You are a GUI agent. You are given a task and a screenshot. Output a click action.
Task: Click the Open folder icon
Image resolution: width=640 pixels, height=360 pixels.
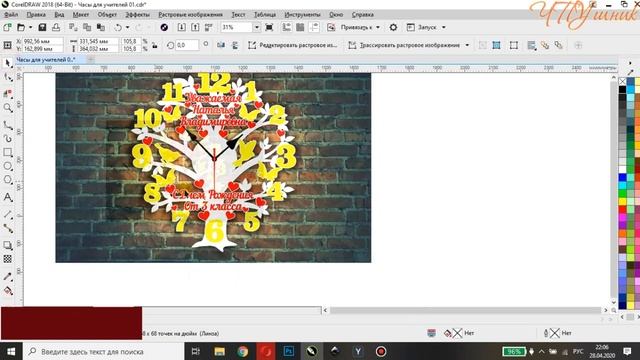(x=21, y=27)
